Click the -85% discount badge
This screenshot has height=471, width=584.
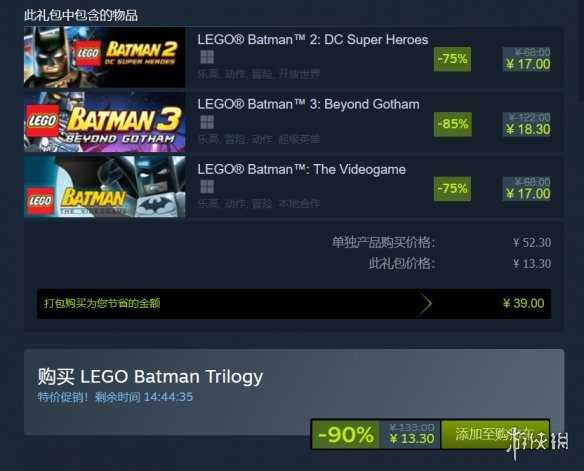tap(453, 124)
